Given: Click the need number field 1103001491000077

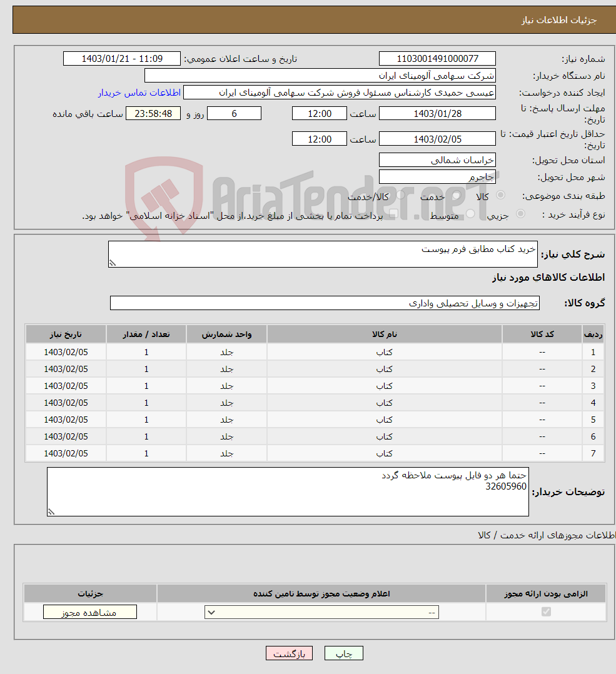Looking at the screenshot, I should (437, 59).
